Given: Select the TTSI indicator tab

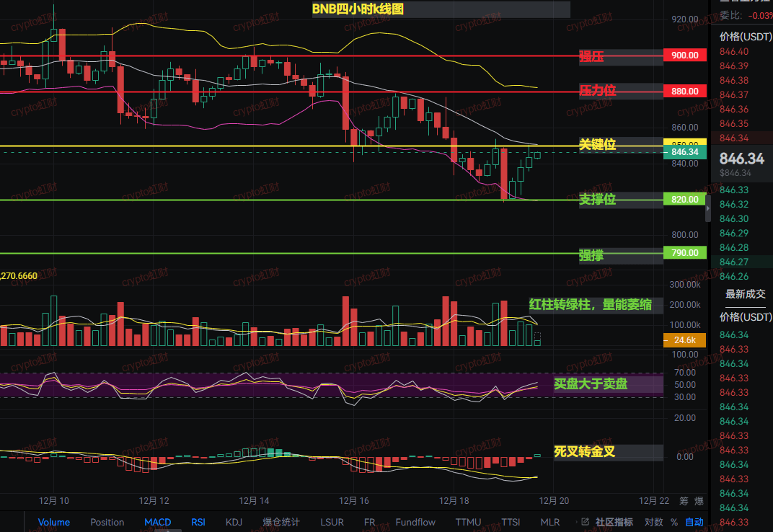Looking at the screenshot, I should point(511,522).
